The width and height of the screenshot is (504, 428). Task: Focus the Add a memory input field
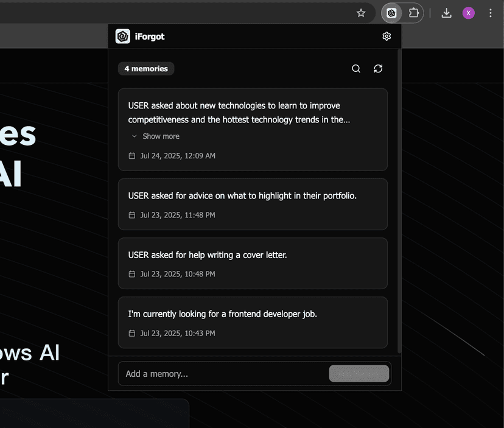point(222,374)
